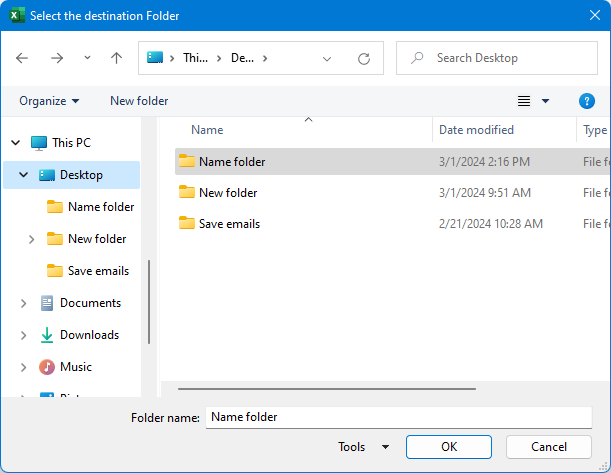Open the view options dropdown arrow
This screenshot has width=611, height=473.
[546, 101]
